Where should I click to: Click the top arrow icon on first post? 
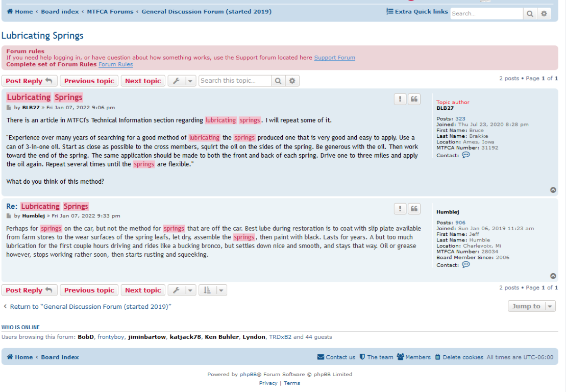click(x=553, y=190)
